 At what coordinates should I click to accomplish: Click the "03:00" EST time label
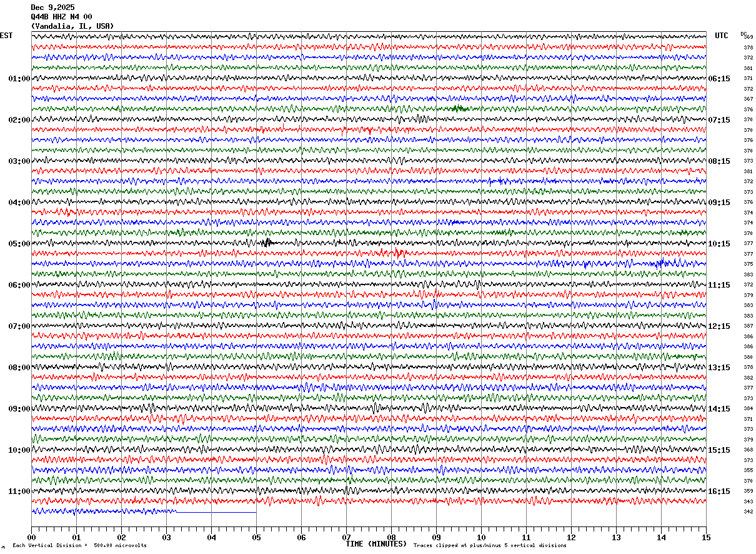[19, 161]
